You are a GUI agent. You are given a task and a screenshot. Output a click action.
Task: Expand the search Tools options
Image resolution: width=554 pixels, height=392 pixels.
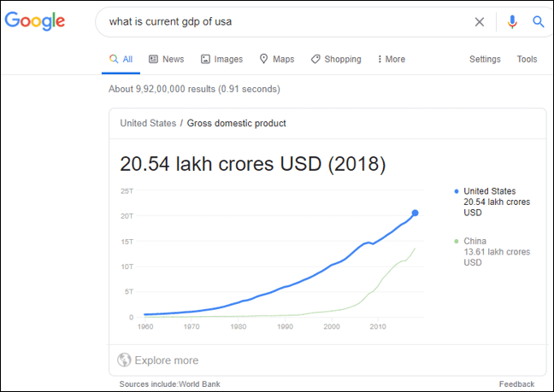pos(527,59)
